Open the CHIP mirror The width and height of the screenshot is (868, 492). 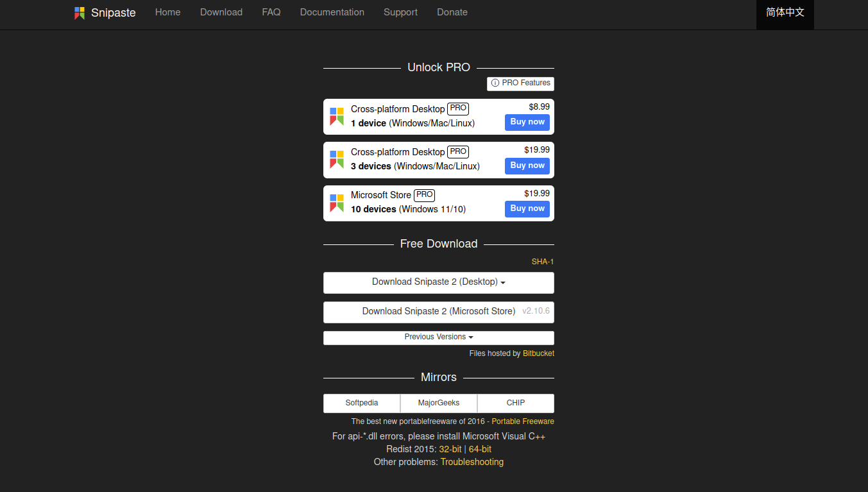coord(516,403)
